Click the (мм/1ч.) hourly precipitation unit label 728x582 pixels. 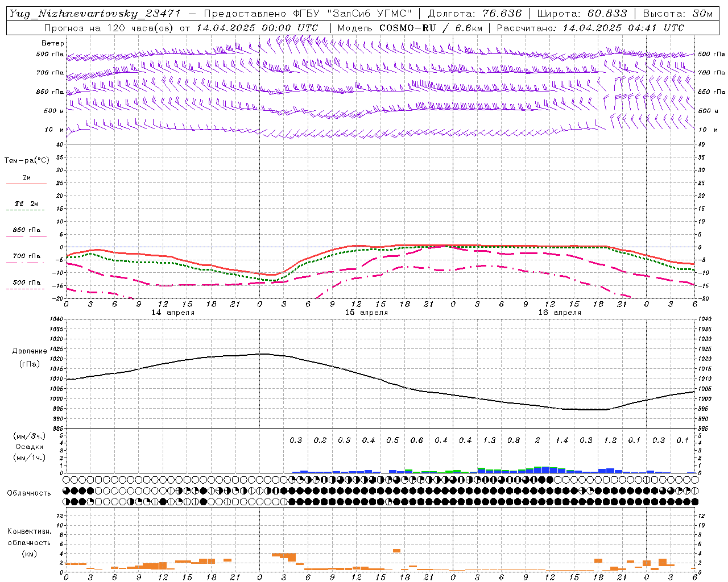(x=30, y=458)
